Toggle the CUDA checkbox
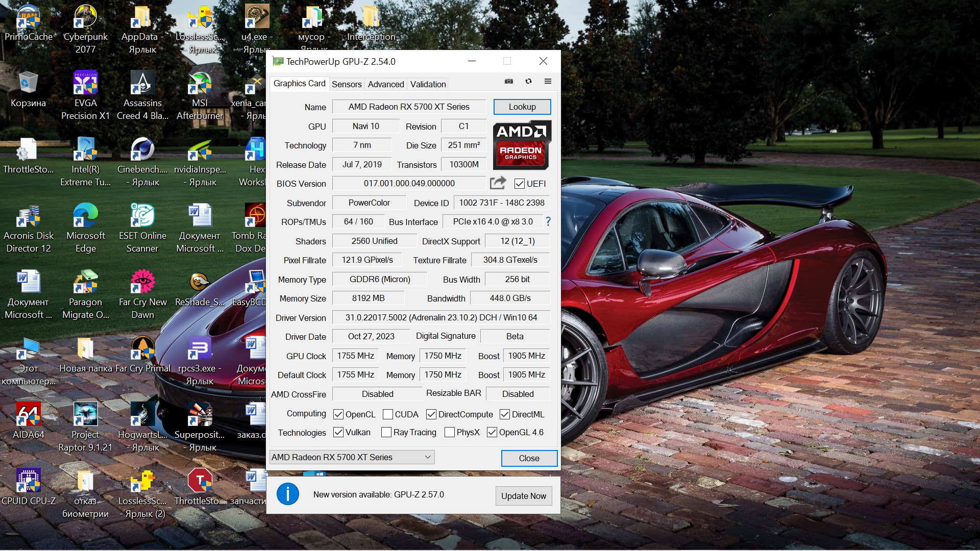The height and width of the screenshot is (551, 980). tap(388, 414)
